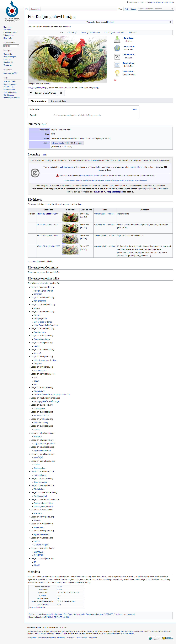Open the Media Viewer settings gear
Viewport: 176px width, 644px height.
(x=61, y=93)
